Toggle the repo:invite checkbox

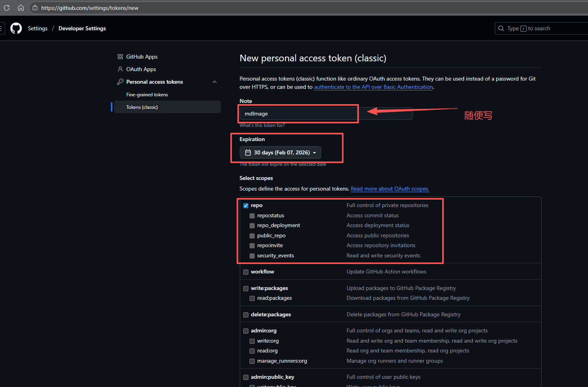tap(252, 246)
